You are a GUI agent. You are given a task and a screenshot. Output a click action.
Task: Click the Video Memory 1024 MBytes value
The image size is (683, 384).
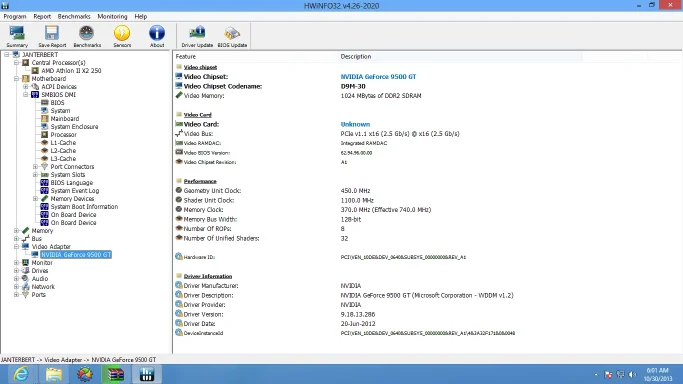[381, 96]
